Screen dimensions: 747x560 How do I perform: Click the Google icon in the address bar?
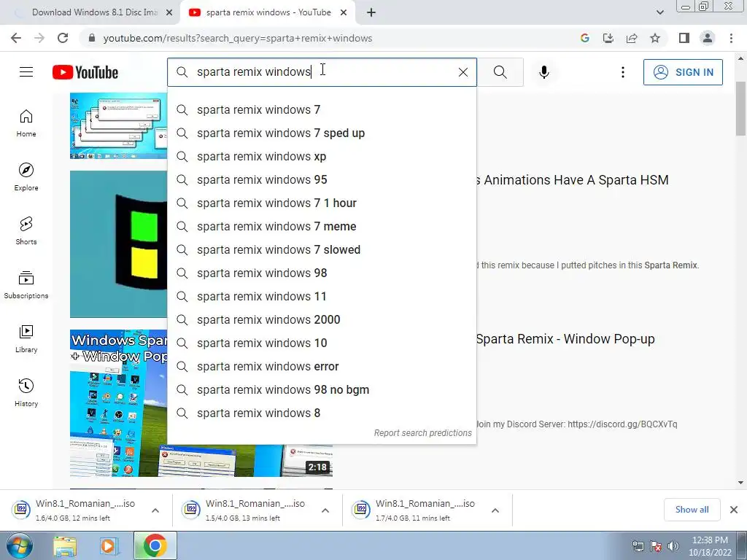click(x=585, y=38)
